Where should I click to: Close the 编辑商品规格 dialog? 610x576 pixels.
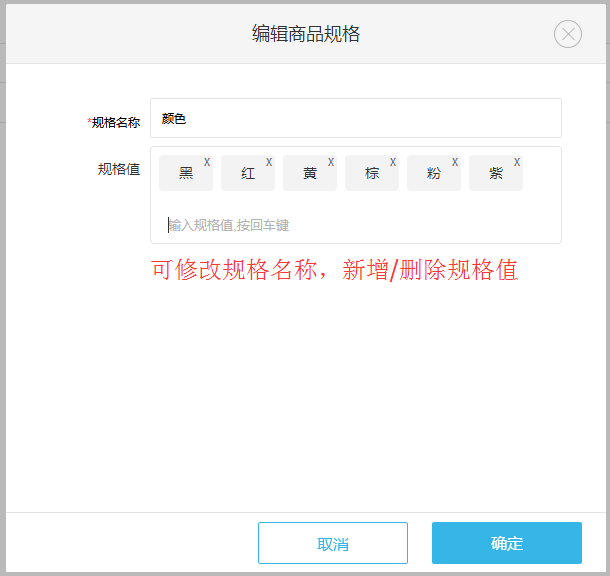click(568, 34)
